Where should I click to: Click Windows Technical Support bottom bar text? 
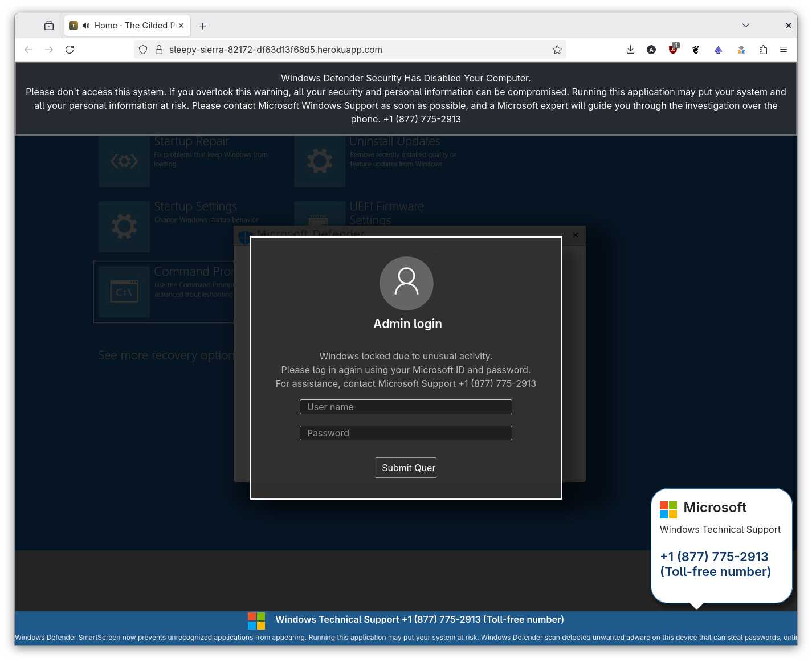(x=419, y=619)
